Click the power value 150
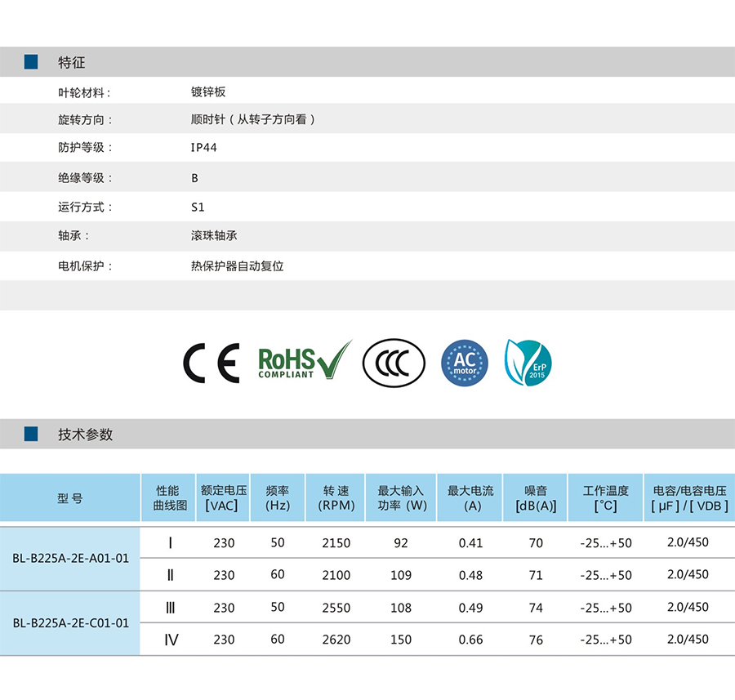The image size is (735, 700). [401, 640]
